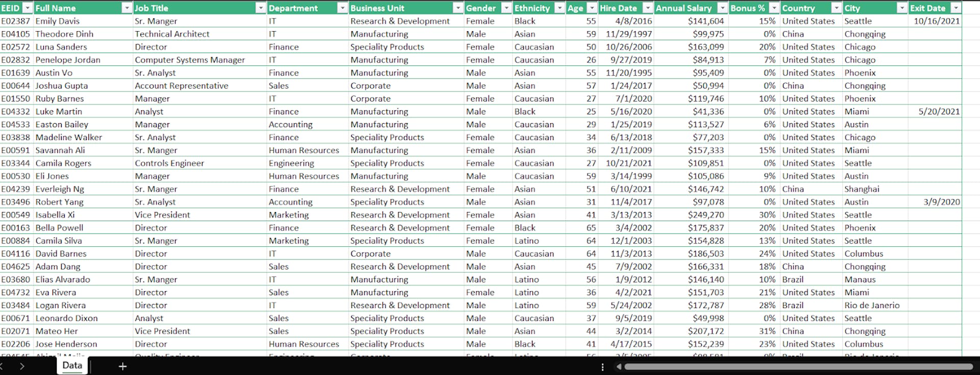
Task: Switch to the Data sheet tab
Action: coord(72,365)
